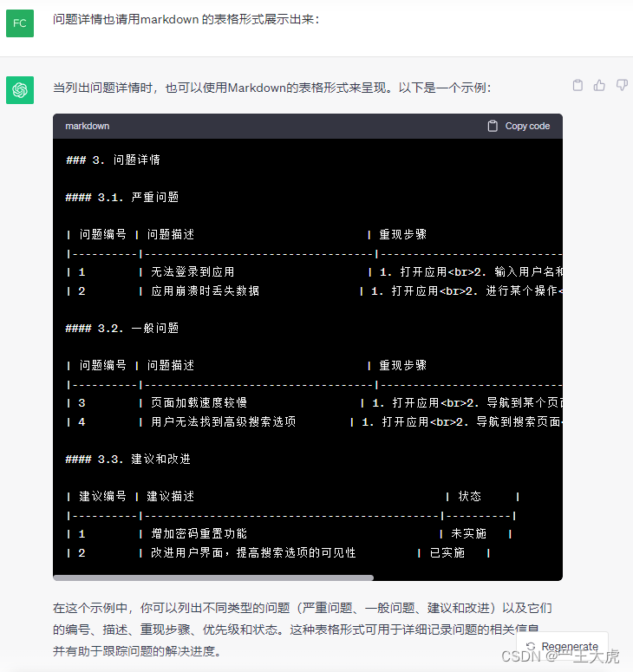Click the table cell '无法登录到应用'
The height and width of the screenshot is (672, 633).
[x=193, y=271]
